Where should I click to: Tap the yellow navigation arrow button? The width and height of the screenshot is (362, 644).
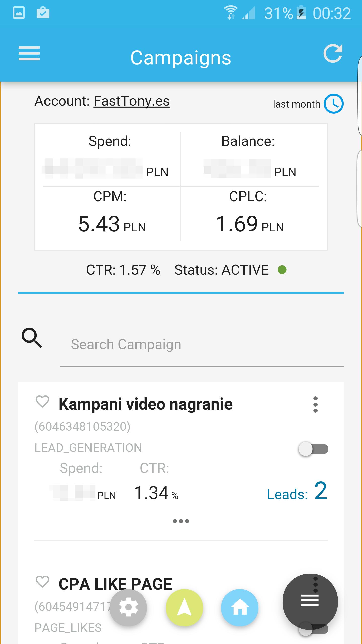coord(184,607)
